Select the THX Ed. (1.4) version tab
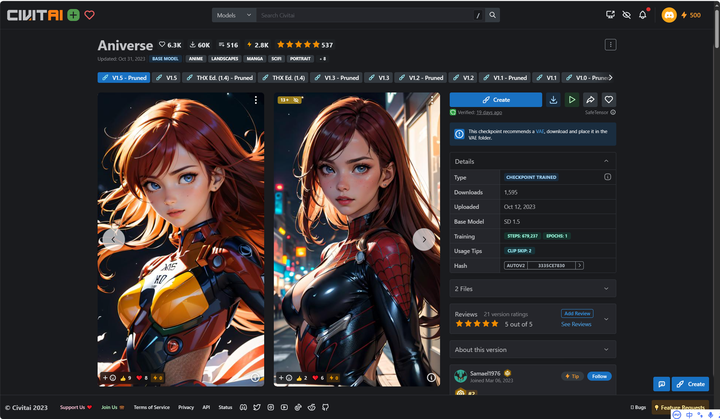Viewport: 720px width, 419px height. [x=283, y=78]
